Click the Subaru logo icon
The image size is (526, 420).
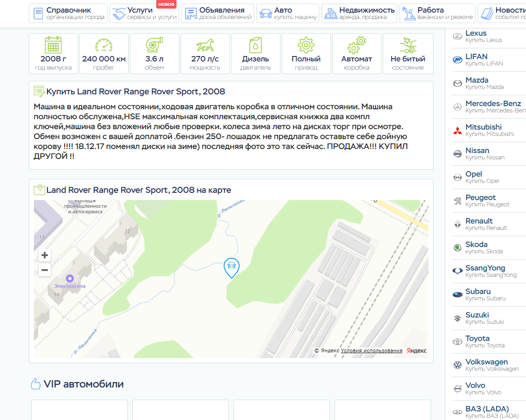coord(457,295)
